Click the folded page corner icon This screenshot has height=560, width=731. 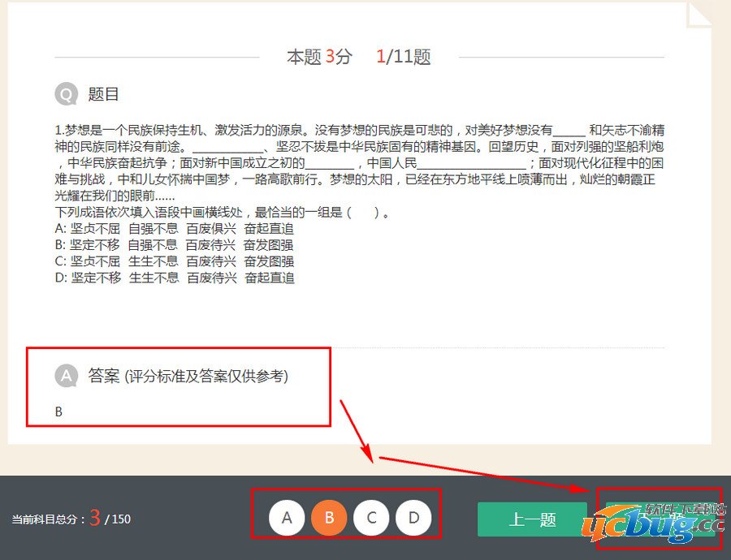coord(699,13)
